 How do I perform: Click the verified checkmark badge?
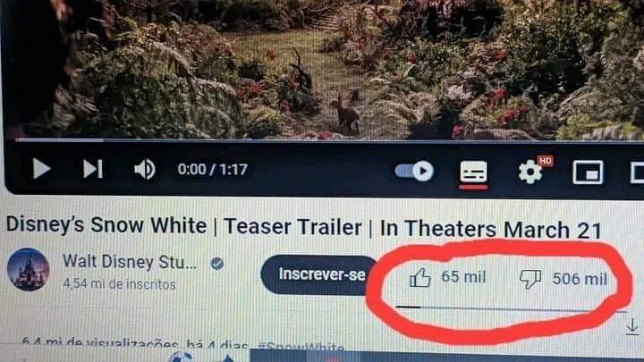pyautogui.click(x=216, y=264)
